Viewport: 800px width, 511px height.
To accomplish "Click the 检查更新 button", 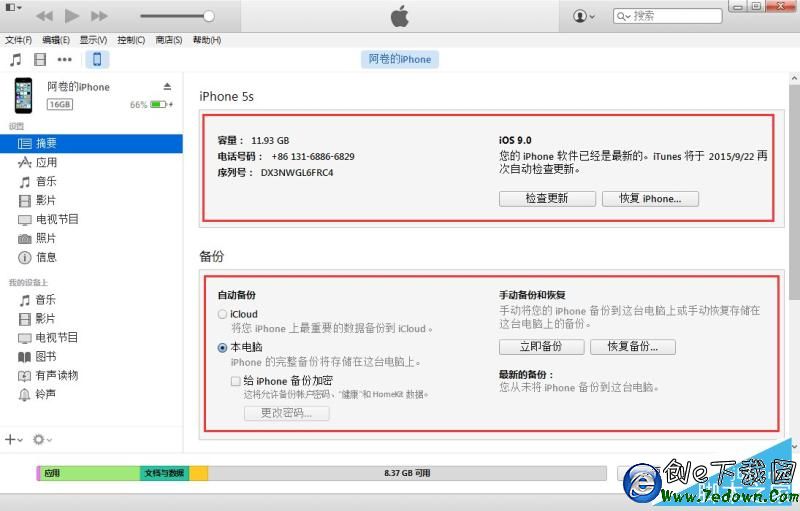I will 547,199.
